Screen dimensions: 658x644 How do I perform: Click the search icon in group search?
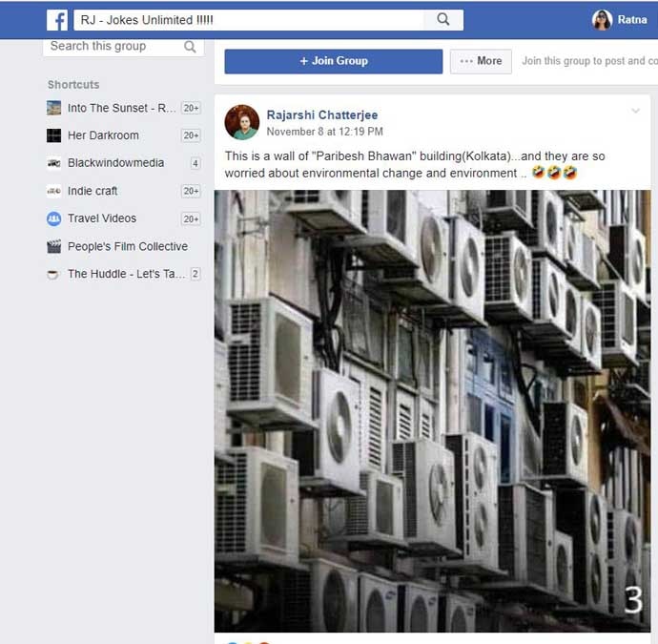click(190, 47)
